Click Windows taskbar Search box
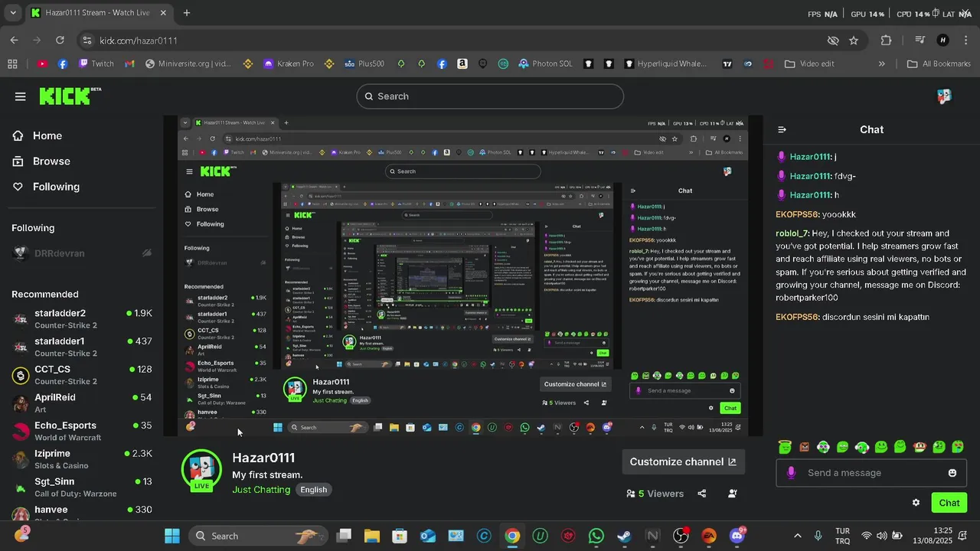 258,536
